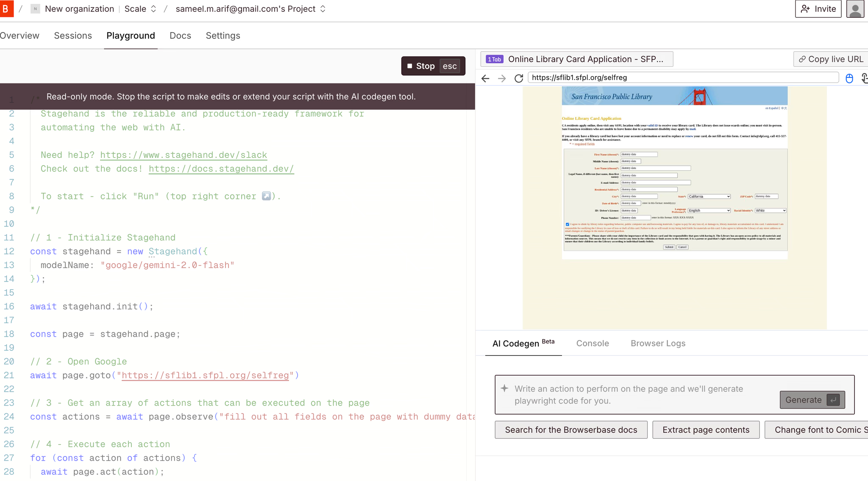This screenshot has width=868, height=481.
Task: Click the E-mail Address input field
Action: 656,182
